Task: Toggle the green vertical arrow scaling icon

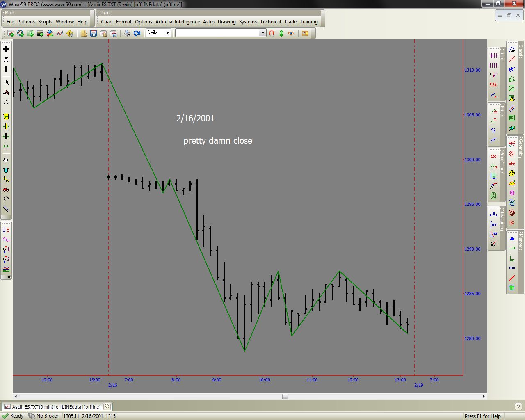Action: (x=281, y=33)
